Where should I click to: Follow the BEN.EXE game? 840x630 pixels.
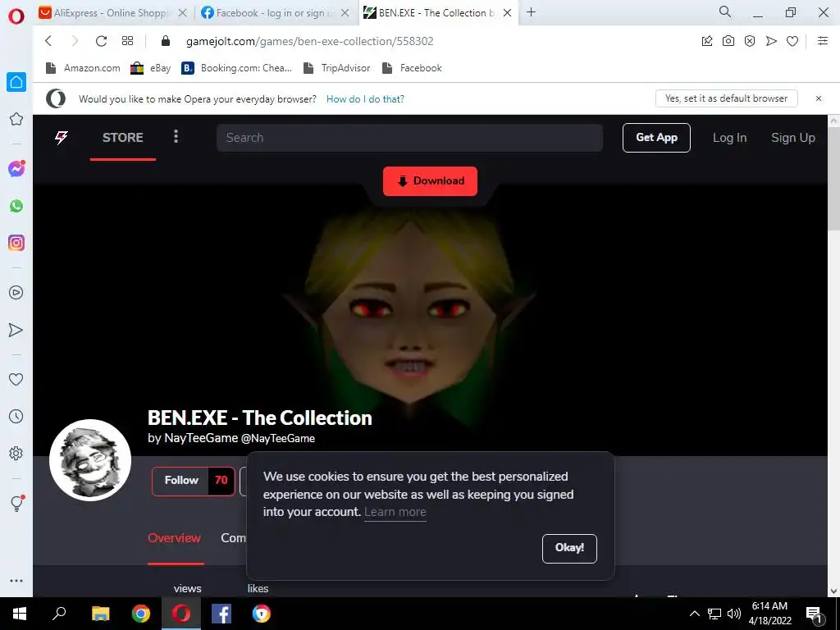coord(181,481)
